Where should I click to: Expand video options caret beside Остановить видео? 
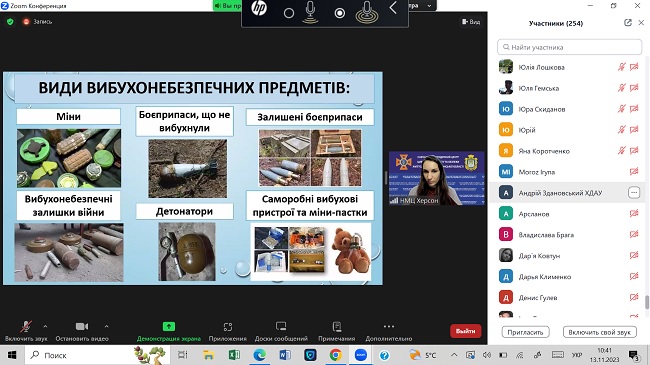[107, 326]
